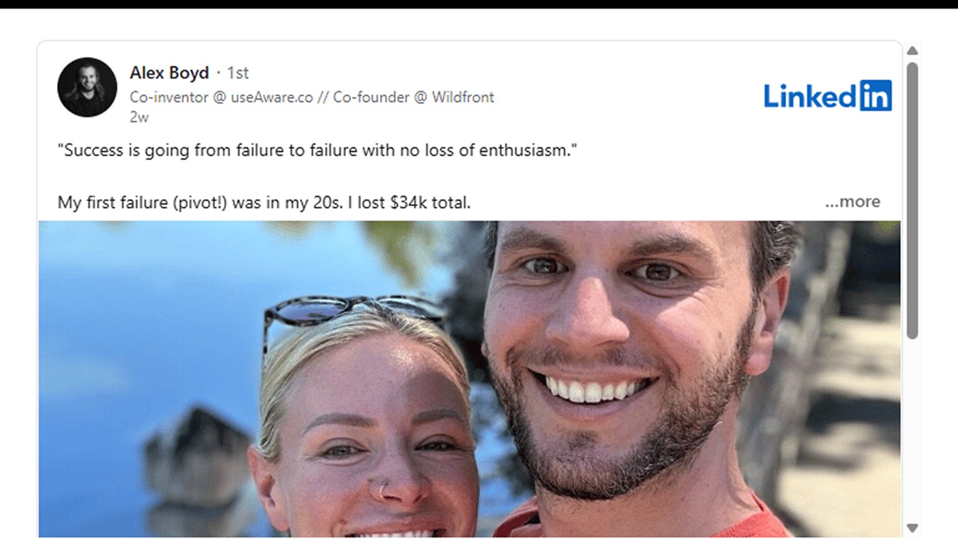
Task: Click the scrollbar up arrow
Action: coord(912,51)
